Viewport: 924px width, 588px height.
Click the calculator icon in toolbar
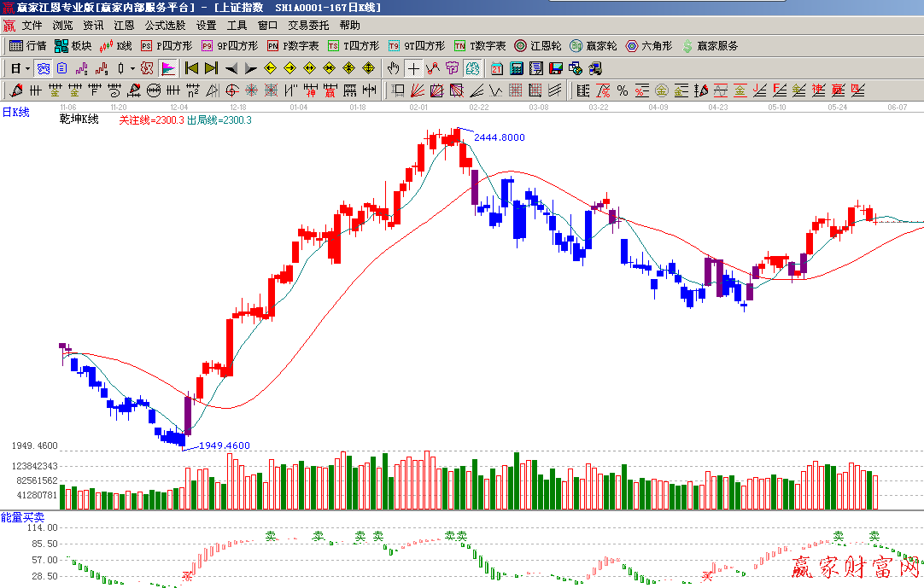point(517,68)
